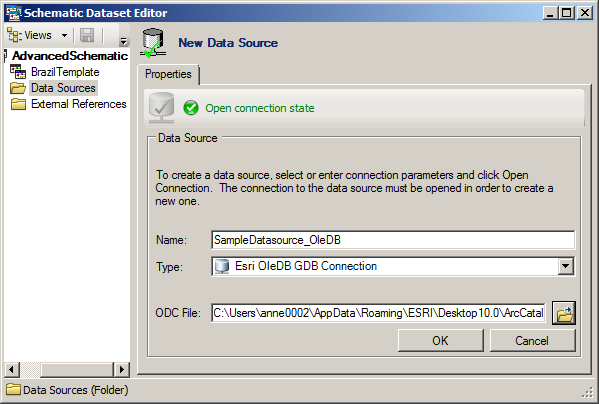Image resolution: width=599 pixels, height=404 pixels.
Task: Browse for ODC file with folder button
Action: point(564,313)
